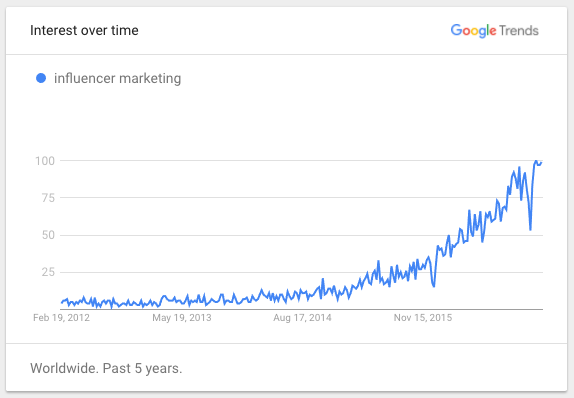Click the May 19, 2013 date label
The image size is (574, 398).
(182, 317)
